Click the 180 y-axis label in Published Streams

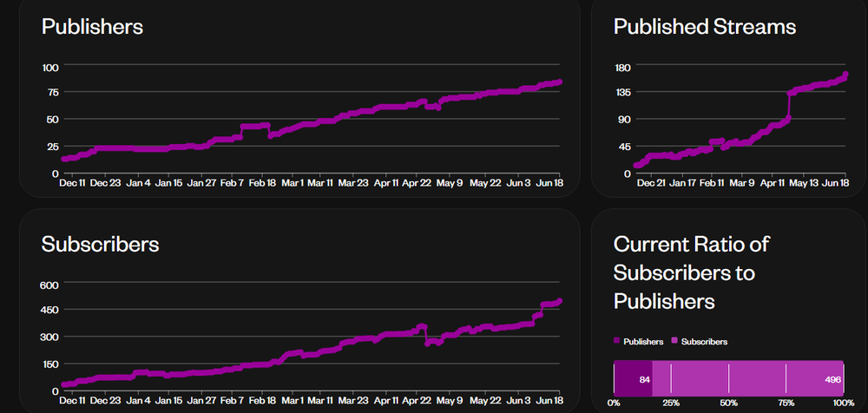623,68
